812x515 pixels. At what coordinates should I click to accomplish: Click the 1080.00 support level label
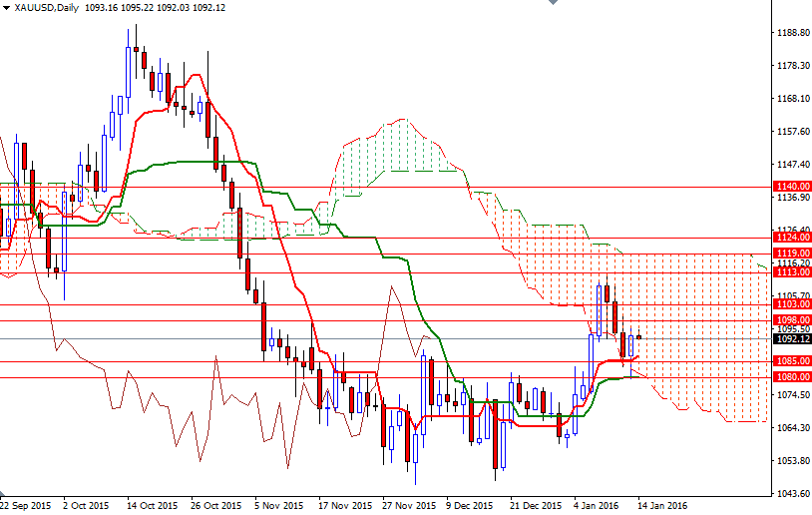[792, 376]
